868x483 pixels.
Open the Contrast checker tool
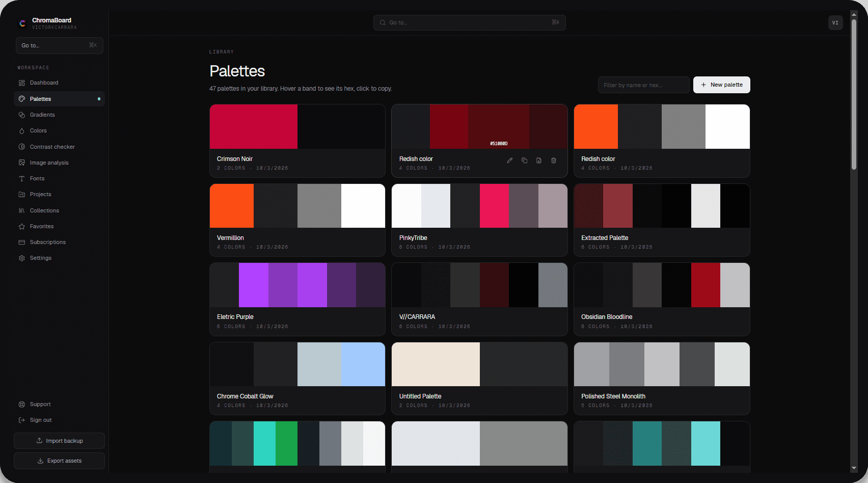point(59,147)
